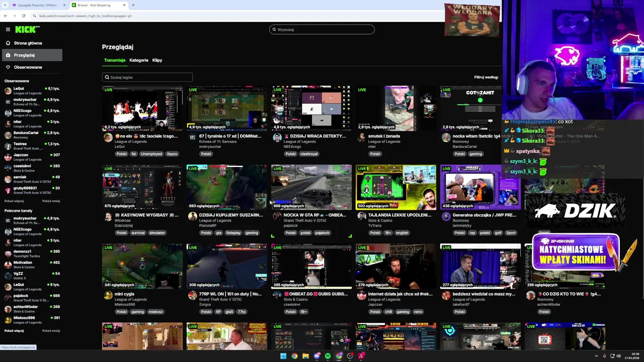The height and width of the screenshot is (362, 644).
Task: Switch to the Kategorie tab
Action: [x=139, y=60]
